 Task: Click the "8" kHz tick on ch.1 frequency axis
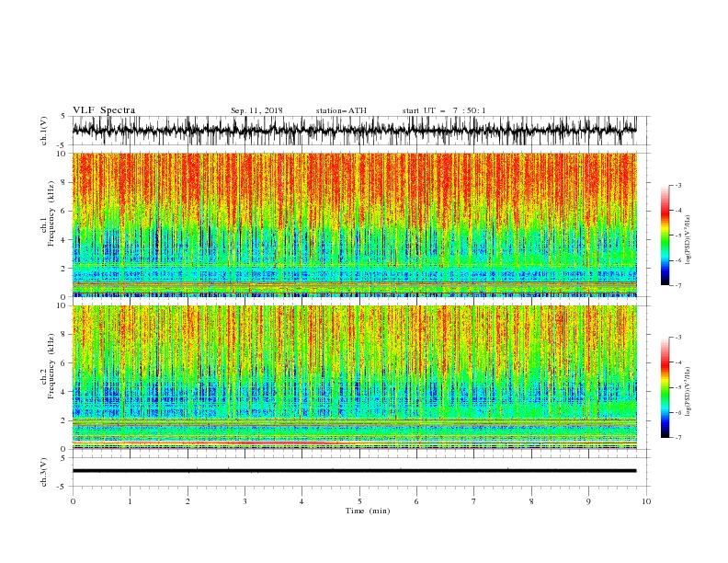64,182
